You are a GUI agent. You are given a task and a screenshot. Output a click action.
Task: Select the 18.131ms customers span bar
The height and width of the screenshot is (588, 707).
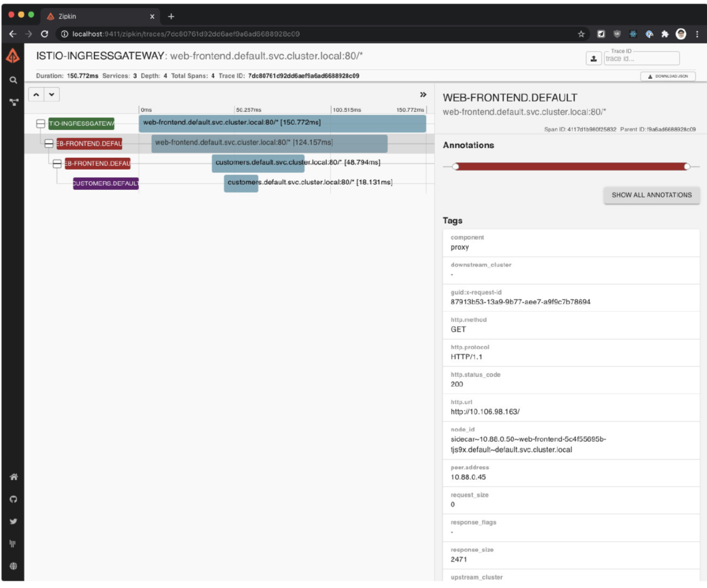(241, 184)
